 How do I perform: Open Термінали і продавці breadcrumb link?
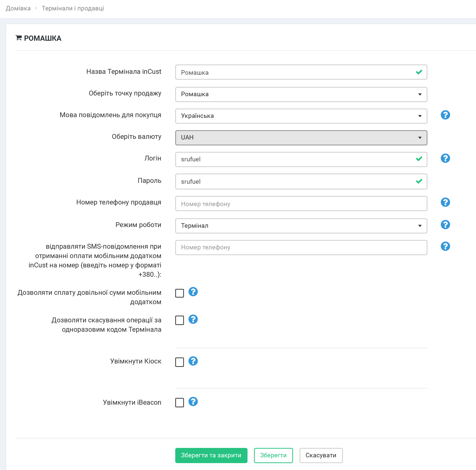73,8
